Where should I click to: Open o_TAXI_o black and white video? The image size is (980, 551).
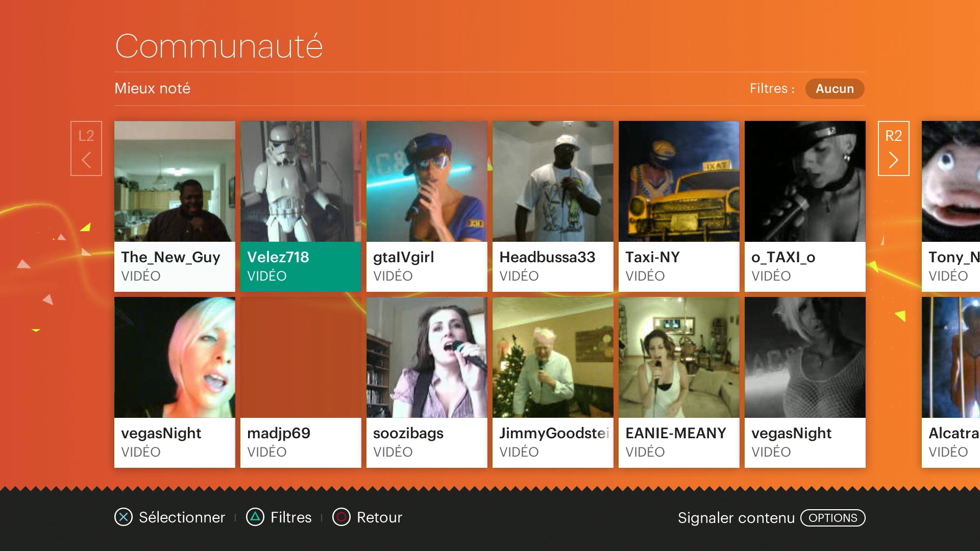pyautogui.click(x=805, y=206)
